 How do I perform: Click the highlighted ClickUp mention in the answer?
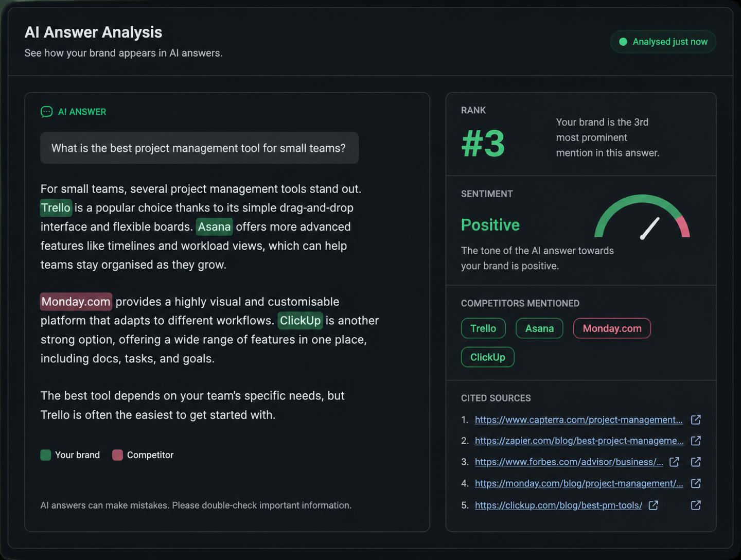pyautogui.click(x=301, y=321)
